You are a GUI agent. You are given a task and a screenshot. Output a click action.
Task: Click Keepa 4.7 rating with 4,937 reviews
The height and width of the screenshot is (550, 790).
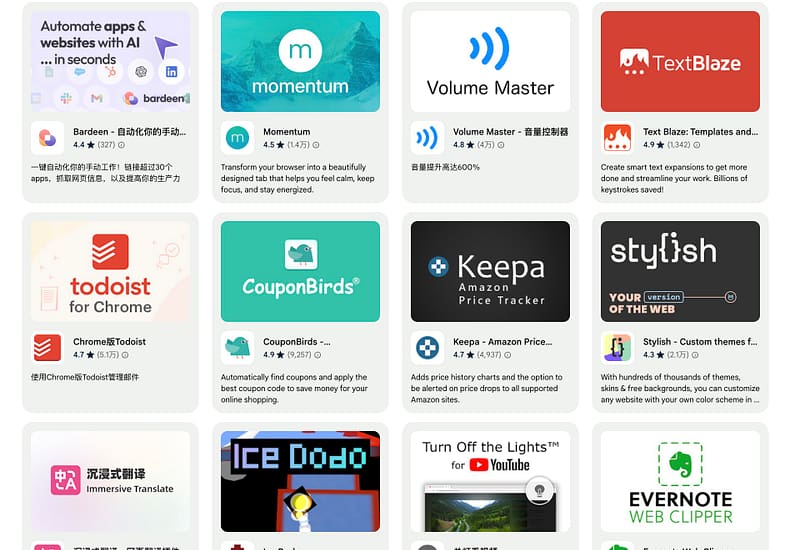[477, 355]
